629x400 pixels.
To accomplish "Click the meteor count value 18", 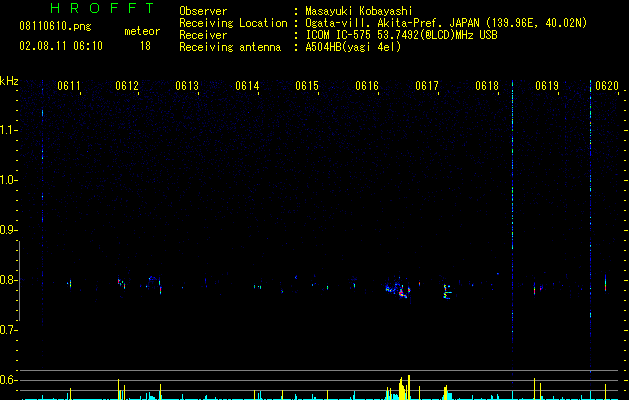I will coord(145,46).
